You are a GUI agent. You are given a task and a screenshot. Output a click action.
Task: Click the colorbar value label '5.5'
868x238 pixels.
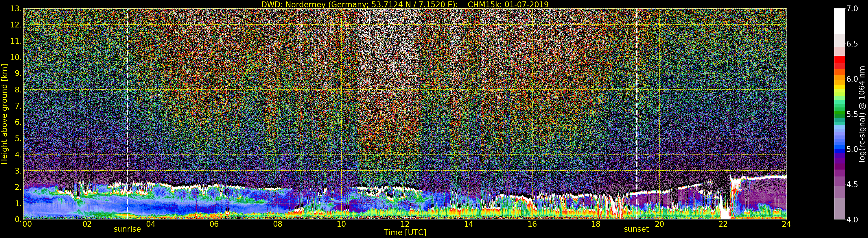(852, 114)
